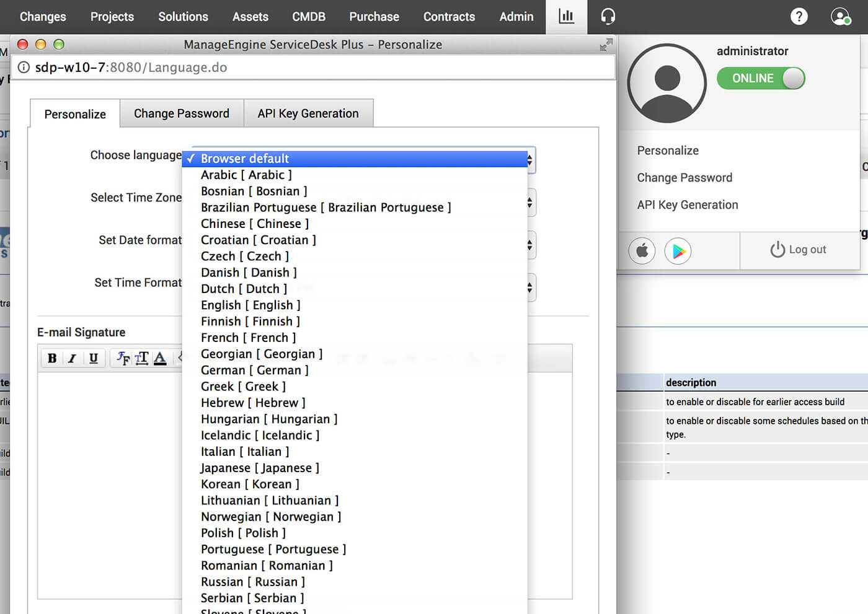This screenshot has height=614, width=868.
Task: Choose Russian from the language list
Action: click(355, 582)
